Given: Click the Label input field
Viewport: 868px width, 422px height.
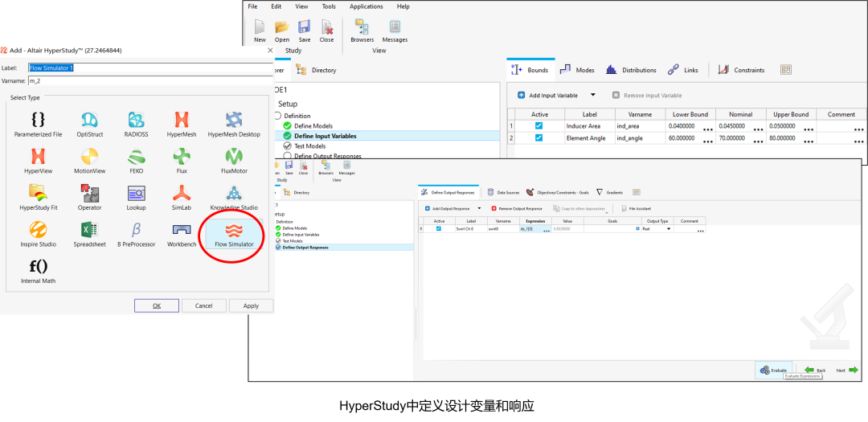Looking at the screenshot, I should point(150,68).
